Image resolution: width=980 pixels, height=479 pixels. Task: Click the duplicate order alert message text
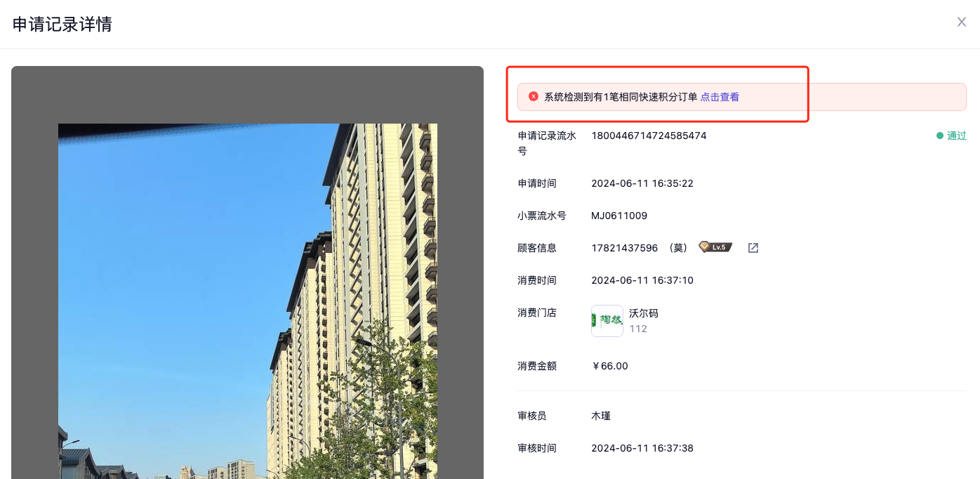pos(621,97)
